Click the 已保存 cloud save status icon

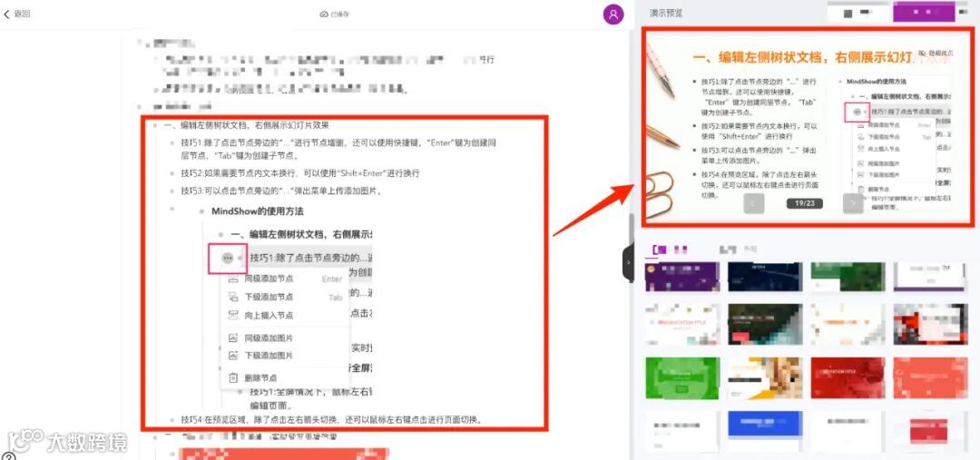pyautogui.click(x=324, y=15)
